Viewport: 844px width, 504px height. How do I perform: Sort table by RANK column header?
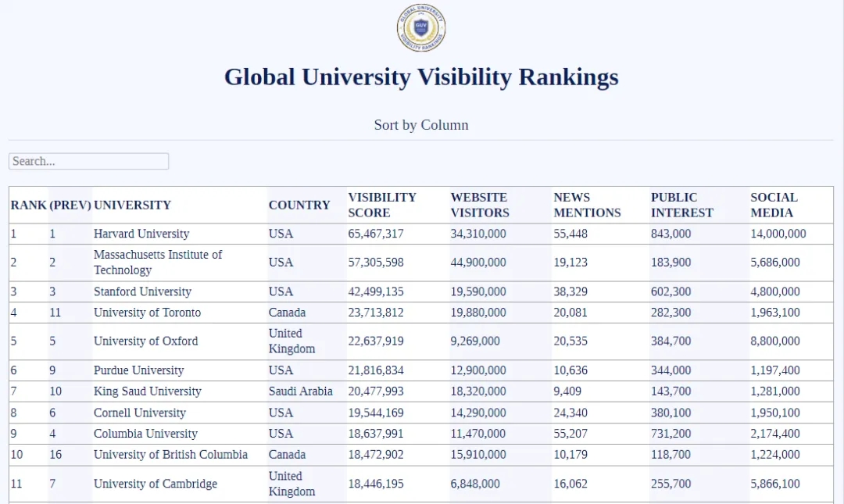tap(28, 205)
